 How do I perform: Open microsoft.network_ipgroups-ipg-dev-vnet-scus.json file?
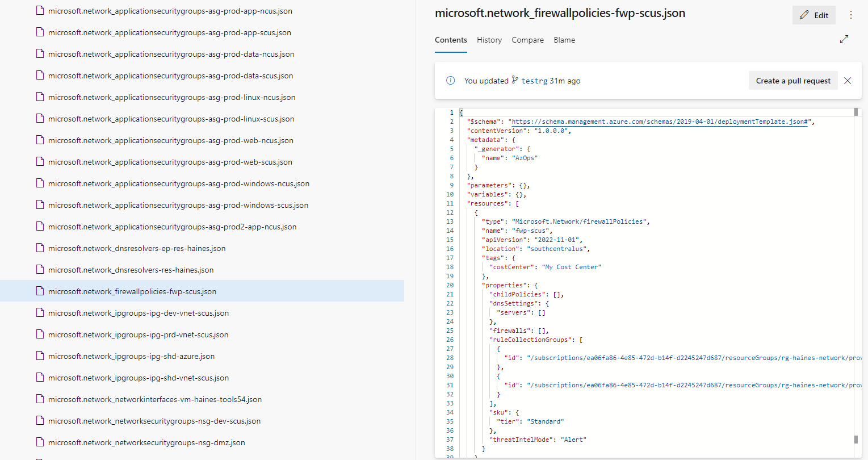(x=139, y=312)
